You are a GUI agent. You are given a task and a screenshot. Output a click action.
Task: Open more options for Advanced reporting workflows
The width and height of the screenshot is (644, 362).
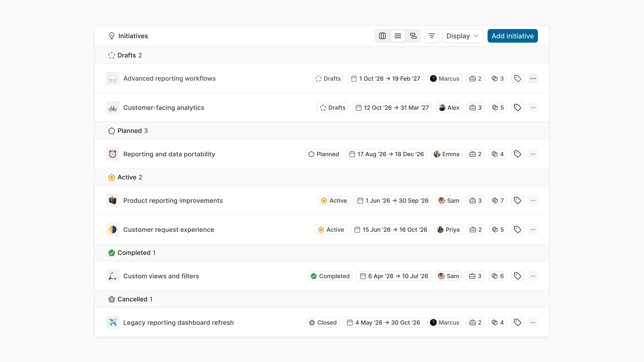point(533,78)
